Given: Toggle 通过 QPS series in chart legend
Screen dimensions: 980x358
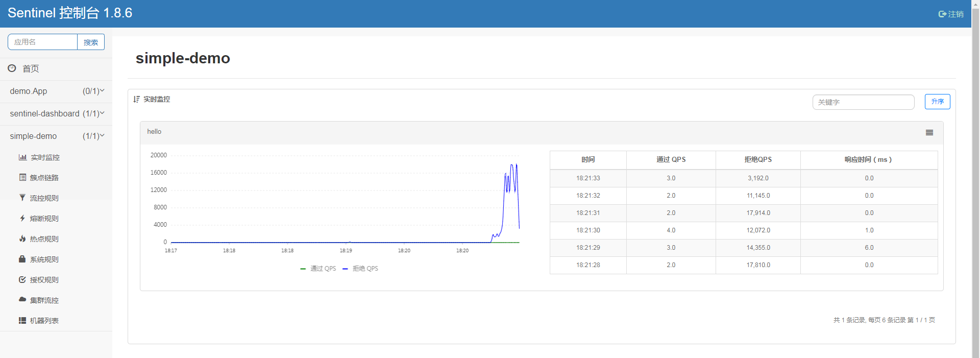Looking at the screenshot, I should 318,269.
